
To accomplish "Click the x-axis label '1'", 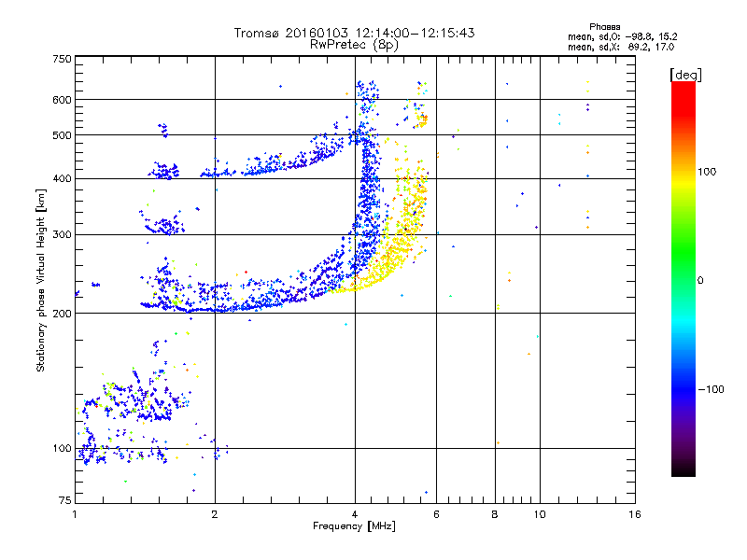I will coord(75,514).
